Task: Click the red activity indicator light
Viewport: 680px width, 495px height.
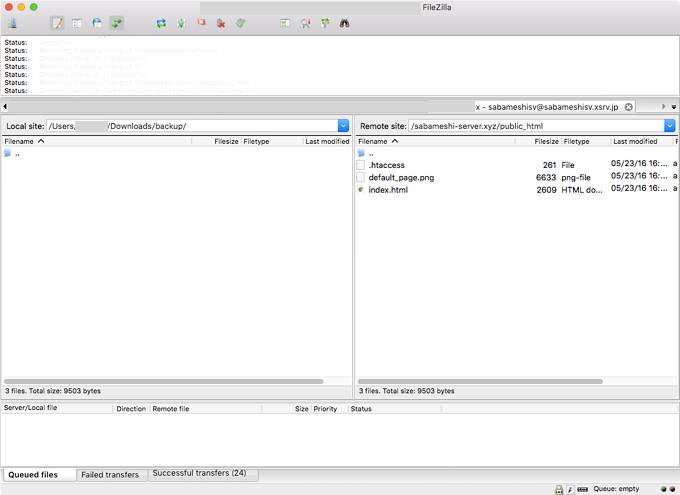Action: [x=672, y=489]
